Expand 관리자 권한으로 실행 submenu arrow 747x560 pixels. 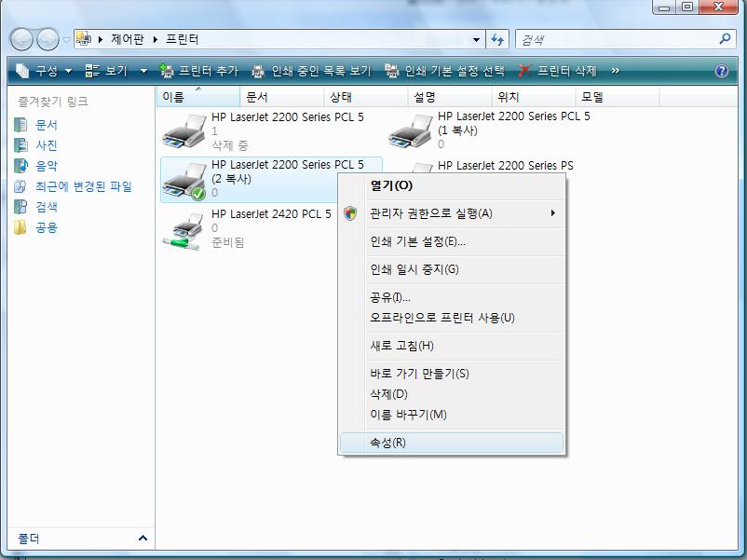(x=552, y=213)
